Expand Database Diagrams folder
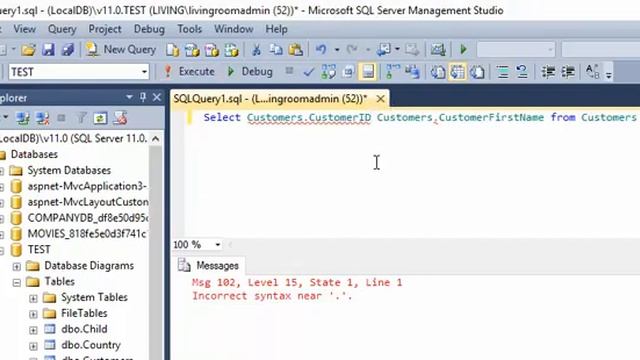 click(x=17, y=267)
